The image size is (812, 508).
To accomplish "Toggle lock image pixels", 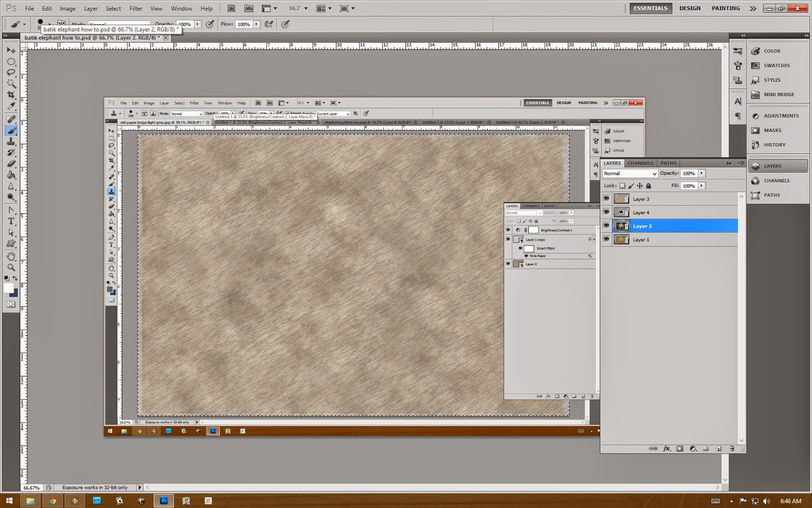I will tap(631, 186).
